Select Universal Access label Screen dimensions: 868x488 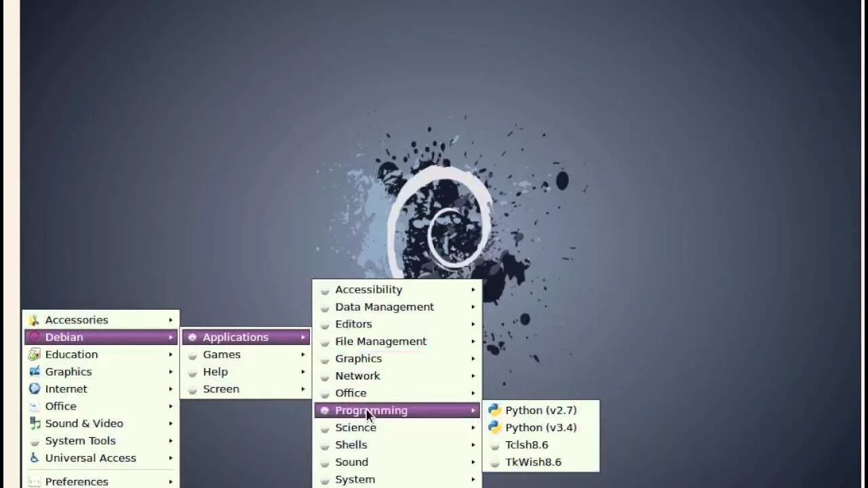click(91, 458)
